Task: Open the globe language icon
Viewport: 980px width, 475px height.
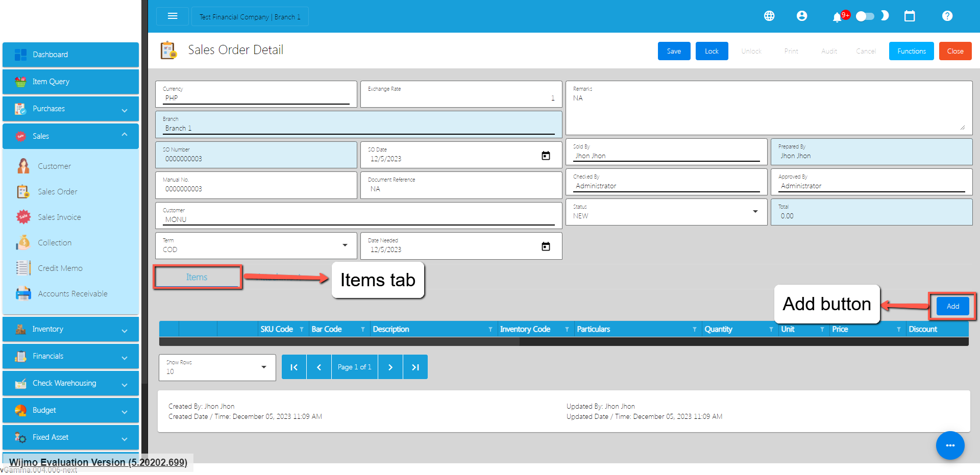Action: (769, 16)
